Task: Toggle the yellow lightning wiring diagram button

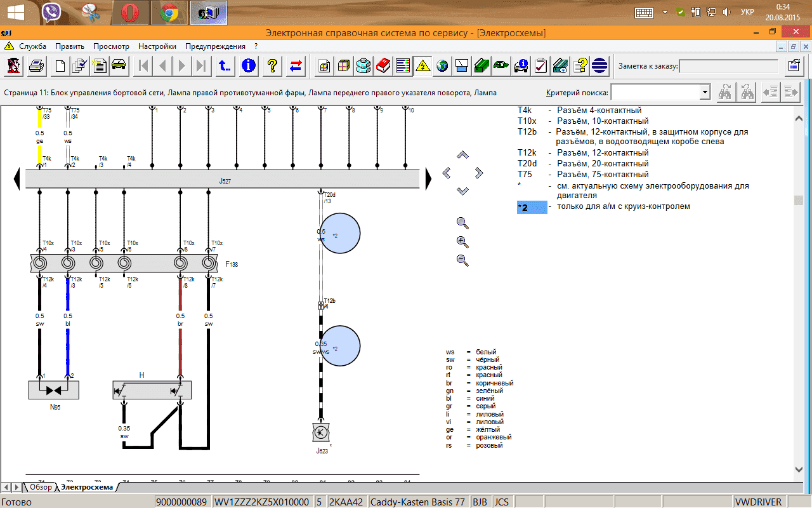Action: coord(422,65)
